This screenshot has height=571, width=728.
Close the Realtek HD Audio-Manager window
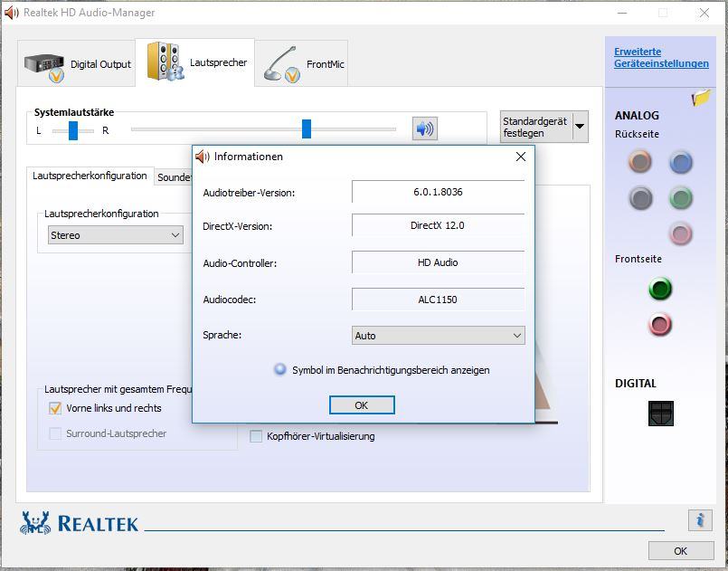click(x=704, y=13)
